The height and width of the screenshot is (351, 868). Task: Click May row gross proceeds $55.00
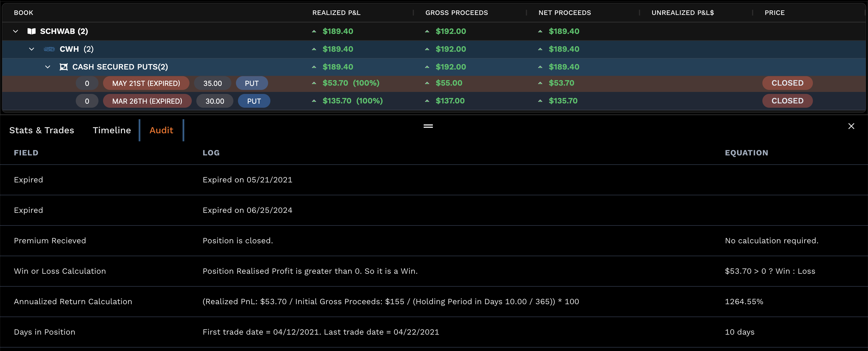(449, 83)
